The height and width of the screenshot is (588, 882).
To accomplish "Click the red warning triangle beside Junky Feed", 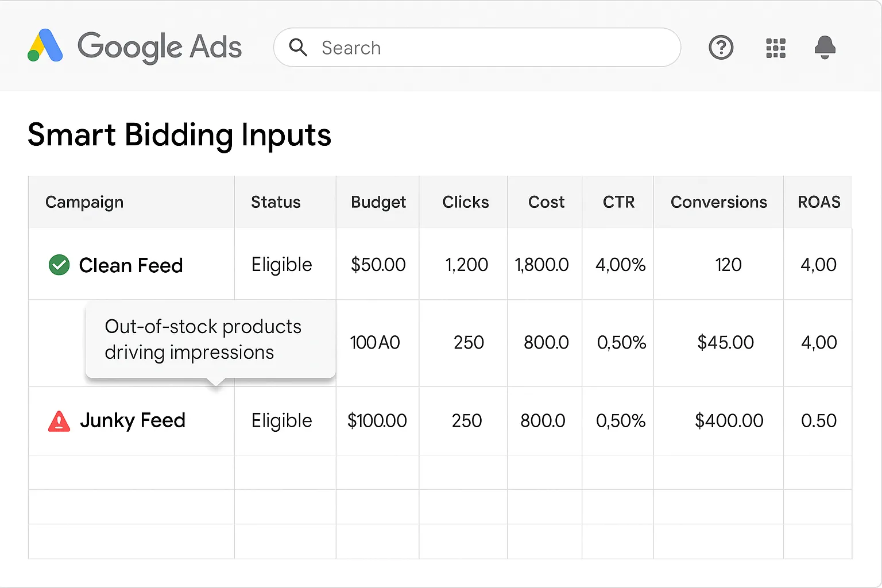I will click(x=59, y=421).
